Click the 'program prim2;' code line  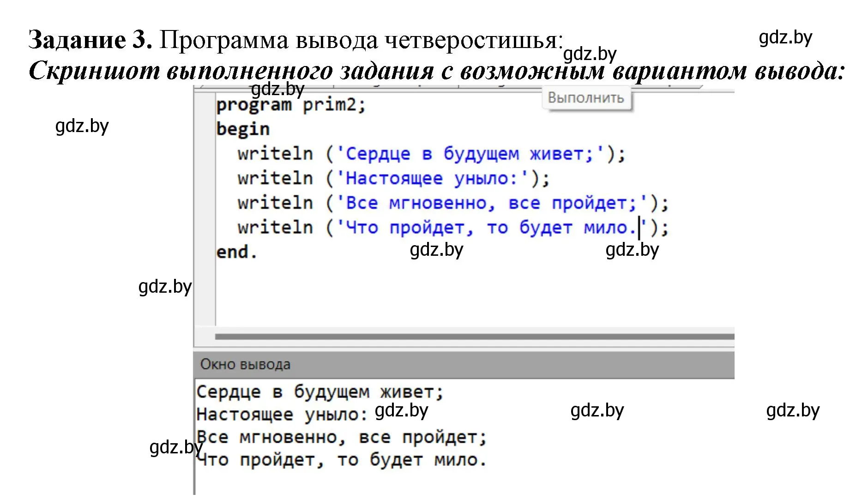[x=291, y=105]
